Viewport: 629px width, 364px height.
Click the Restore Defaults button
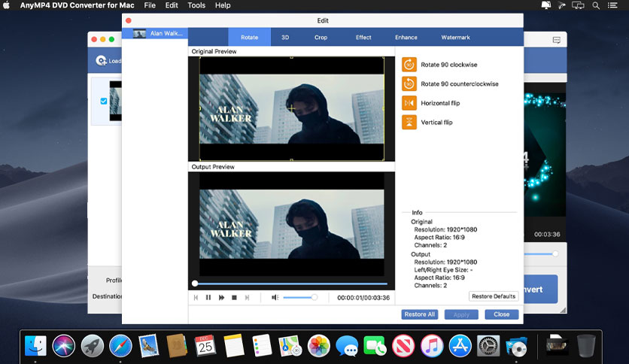tap(494, 296)
